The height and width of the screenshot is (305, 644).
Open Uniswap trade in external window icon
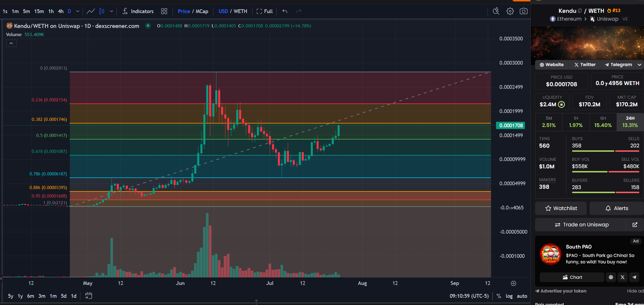[x=634, y=224]
